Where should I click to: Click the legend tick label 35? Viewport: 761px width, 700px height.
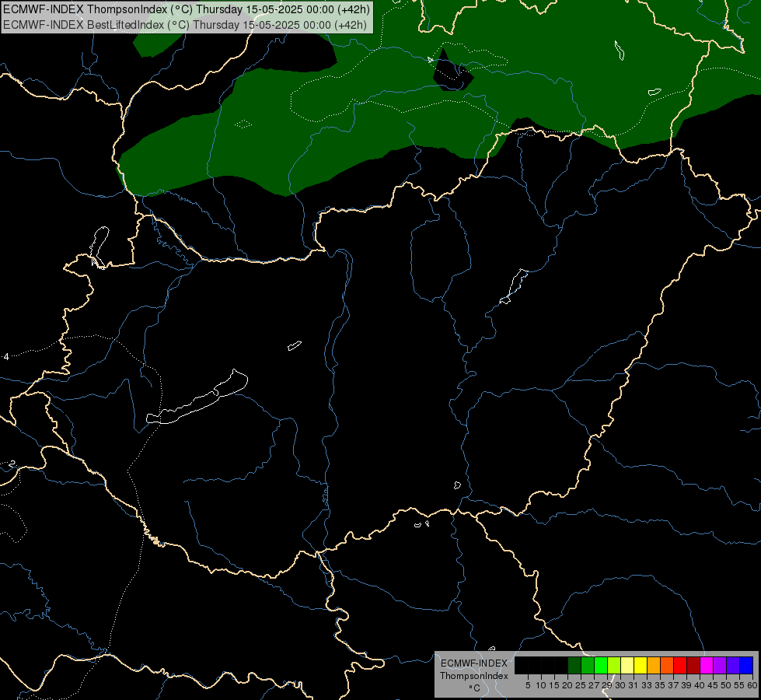(660, 685)
